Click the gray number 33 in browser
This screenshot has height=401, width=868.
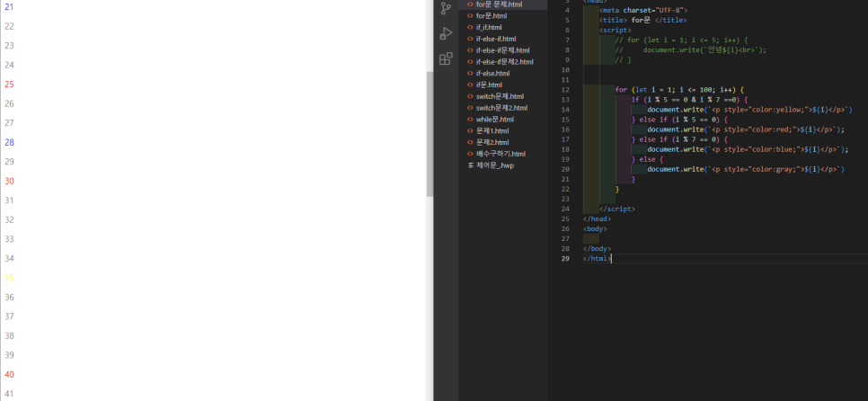9,239
